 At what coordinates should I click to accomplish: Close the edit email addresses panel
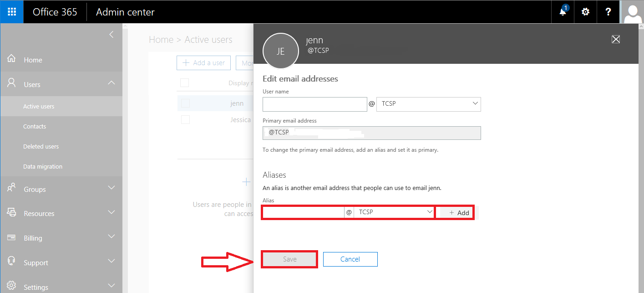(x=616, y=39)
